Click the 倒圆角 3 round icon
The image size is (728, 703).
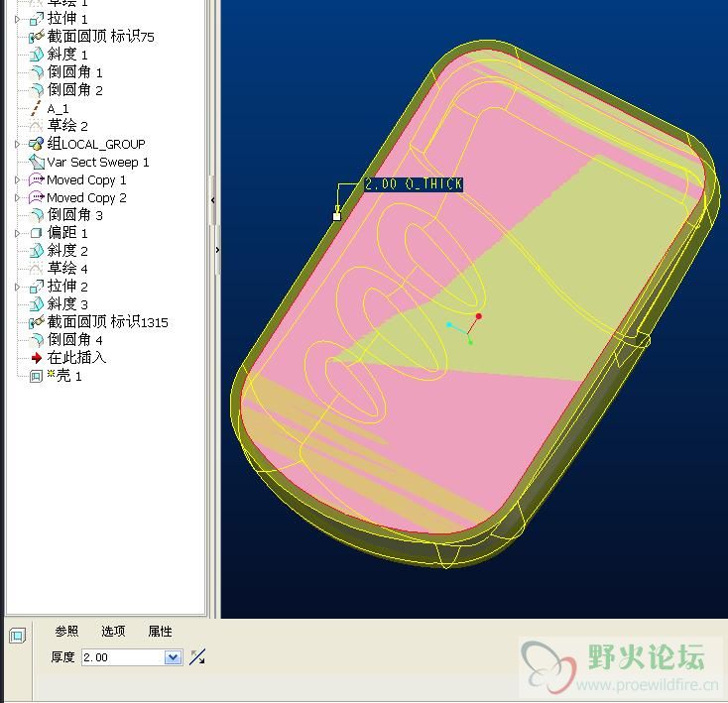(37, 215)
